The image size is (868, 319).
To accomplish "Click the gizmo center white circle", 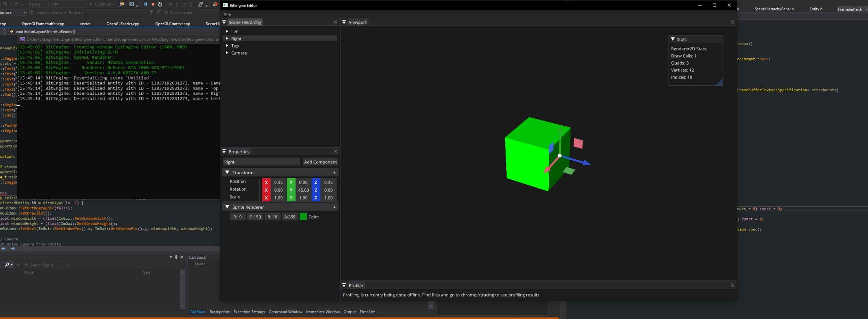I will pos(560,156).
